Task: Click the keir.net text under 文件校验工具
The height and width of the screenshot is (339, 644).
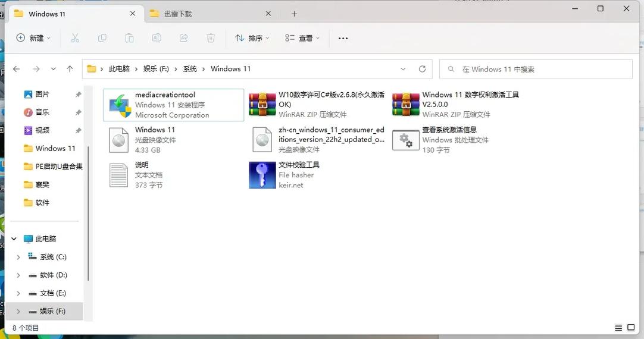Action: click(291, 185)
